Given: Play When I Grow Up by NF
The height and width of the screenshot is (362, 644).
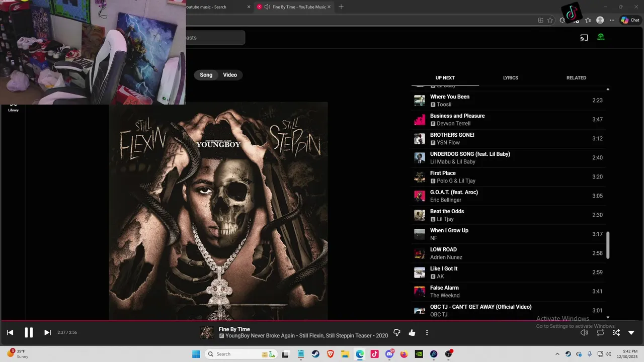Looking at the screenshot, I should [x=508, y=234].
